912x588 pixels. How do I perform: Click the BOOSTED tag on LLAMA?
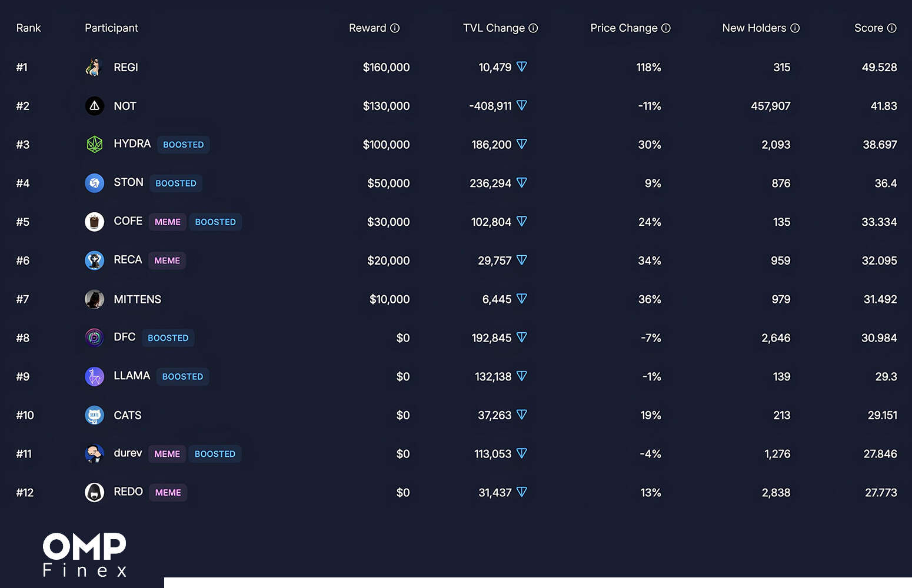(182, 376)
